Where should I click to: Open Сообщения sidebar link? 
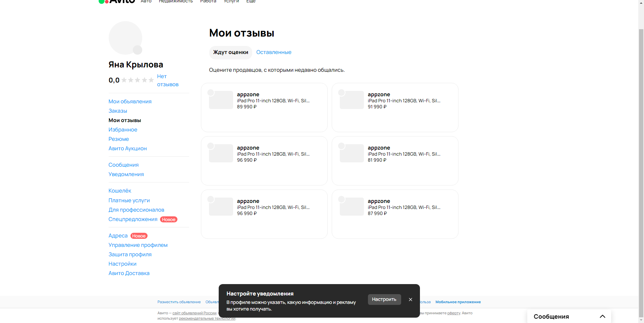point(123,165)
